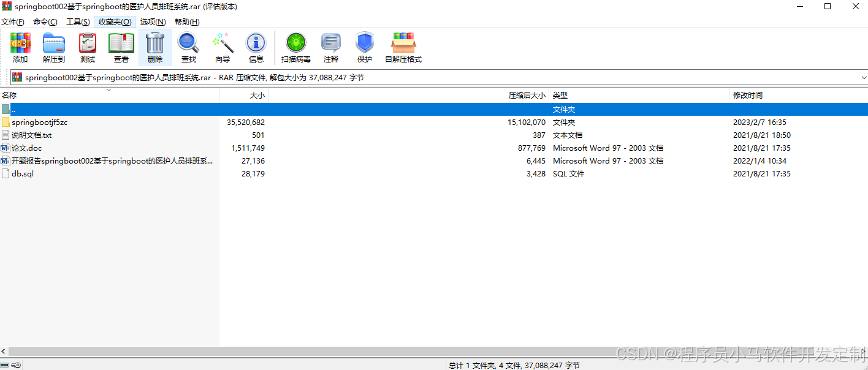The image size is (868, 370).
Task: Launch the 向导 (Wizard) tool
Action: [223, 47]
